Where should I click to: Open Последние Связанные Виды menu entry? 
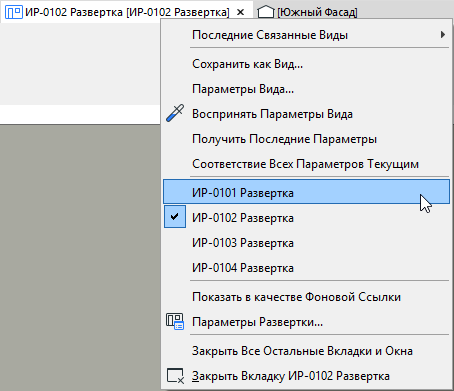pyautogui.click(x=306, y=35)
